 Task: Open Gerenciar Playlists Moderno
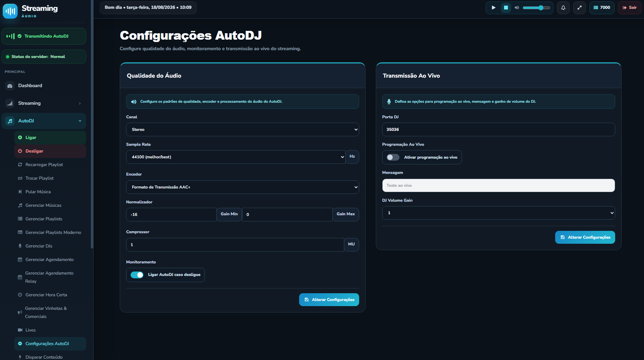50,233
